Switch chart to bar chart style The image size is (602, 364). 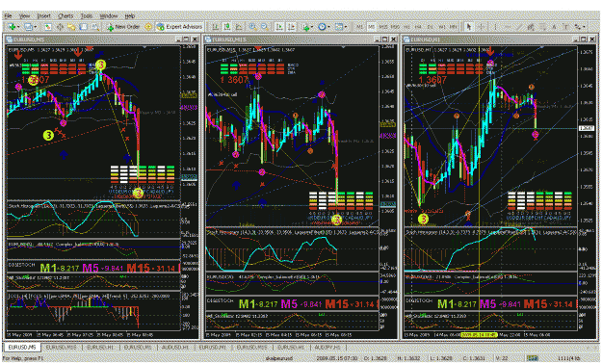coord(216,27)
